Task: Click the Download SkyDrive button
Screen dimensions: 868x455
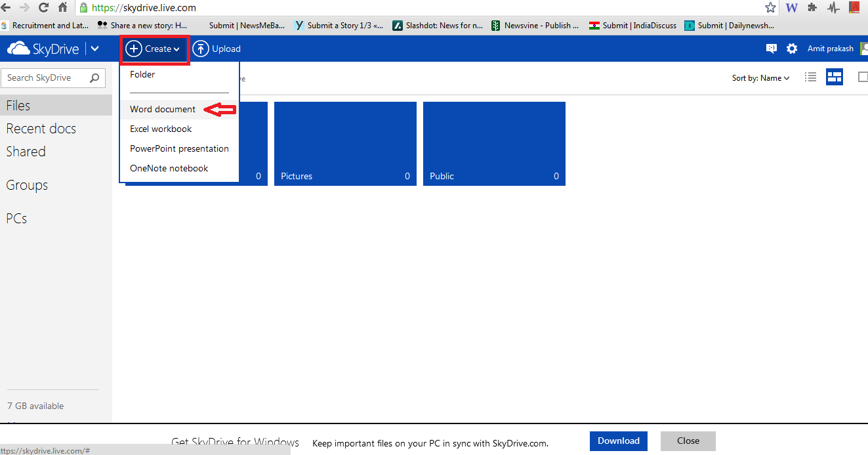Action: point(619,441)
